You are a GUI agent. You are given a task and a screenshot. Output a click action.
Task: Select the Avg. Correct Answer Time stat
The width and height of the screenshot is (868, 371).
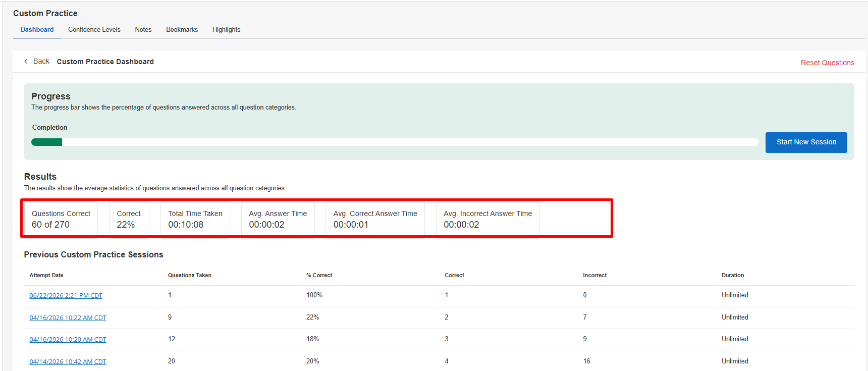click(x=375, y=219)
